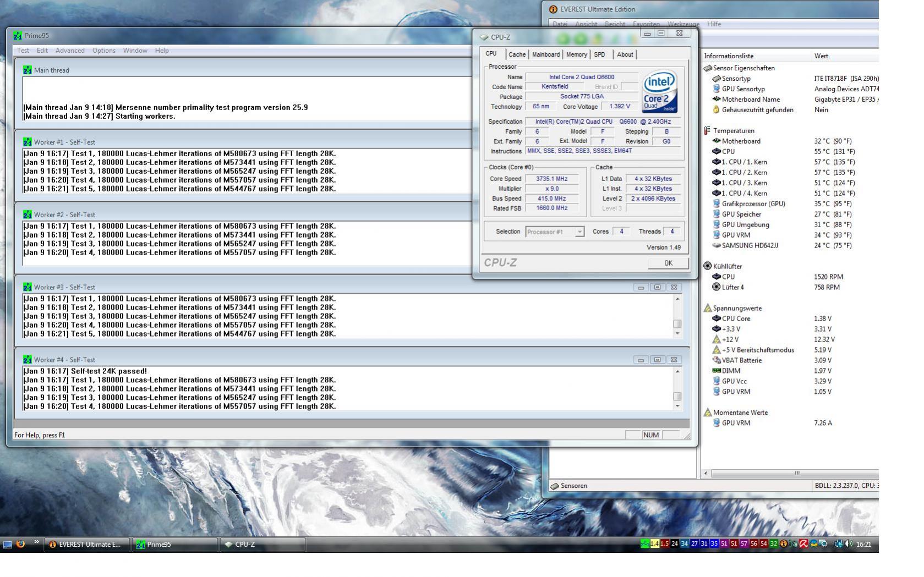Click the Sensoren icon in the EVEREST status bar

[x=555, y=486]
